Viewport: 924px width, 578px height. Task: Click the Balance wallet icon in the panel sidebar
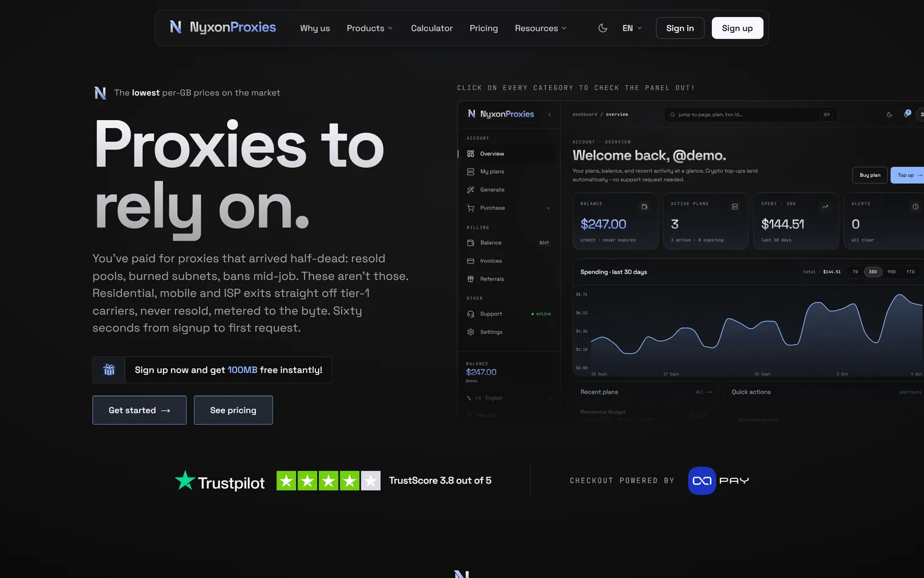pos(471,243)
